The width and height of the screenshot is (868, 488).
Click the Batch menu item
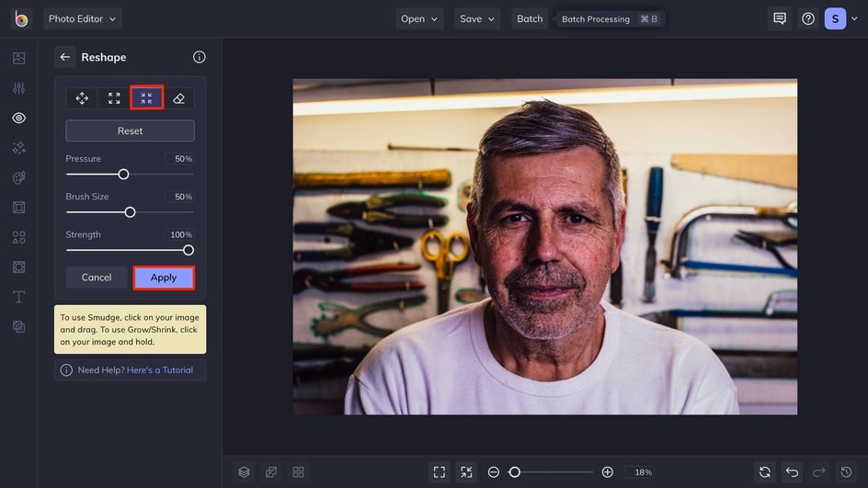530,18
